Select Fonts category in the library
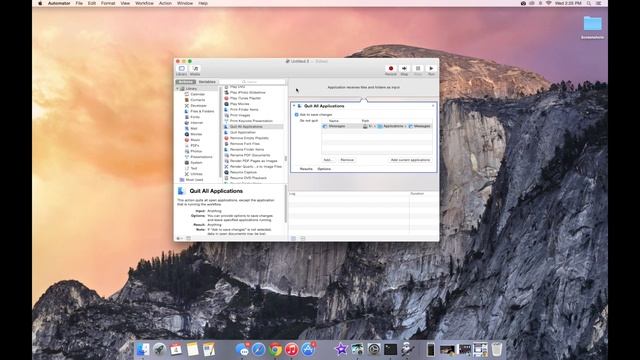This screenshot has height=360, width=640. [x=195, y=117]
